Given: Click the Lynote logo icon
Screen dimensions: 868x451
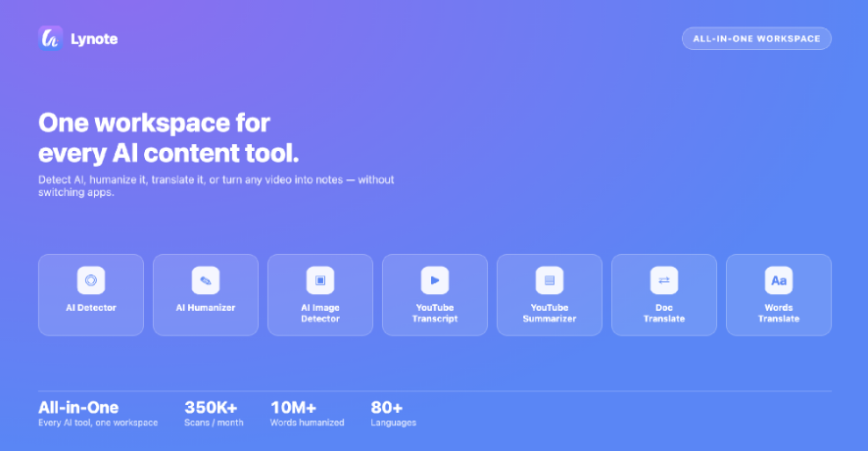Looking at the screenshot, I should click(50, 39).
